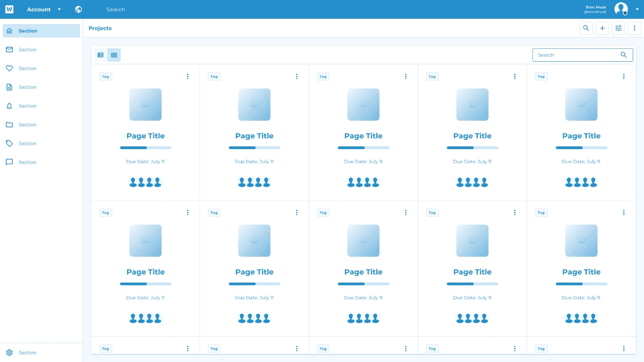This screenshot has width=644, height=362.
Task: Click the progress bar on first project card
Action: (x=145, y=147)
